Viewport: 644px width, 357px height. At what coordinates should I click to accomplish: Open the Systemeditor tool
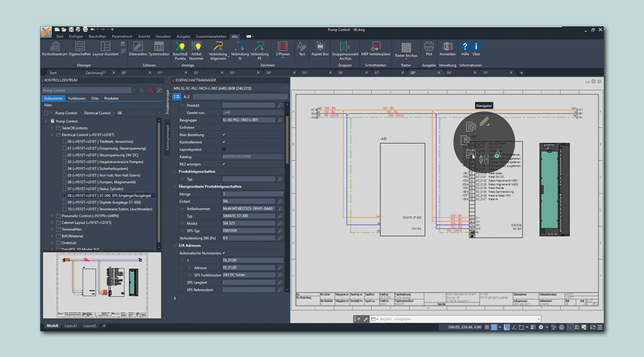pos(159,47)
